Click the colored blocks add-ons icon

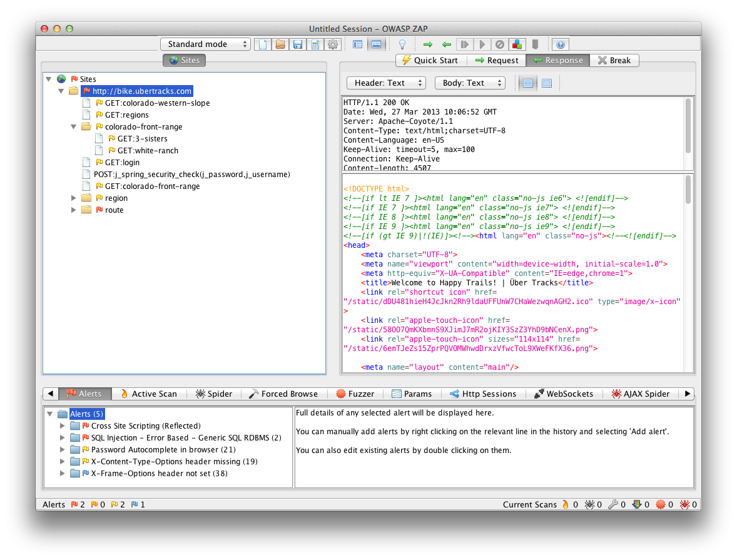(x=517, y=44)
